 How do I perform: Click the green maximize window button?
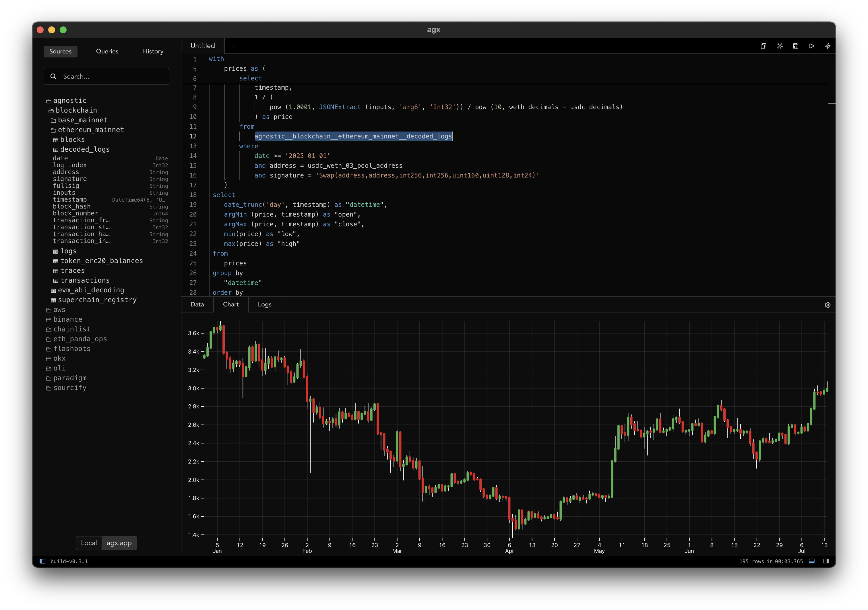point(63,30)
